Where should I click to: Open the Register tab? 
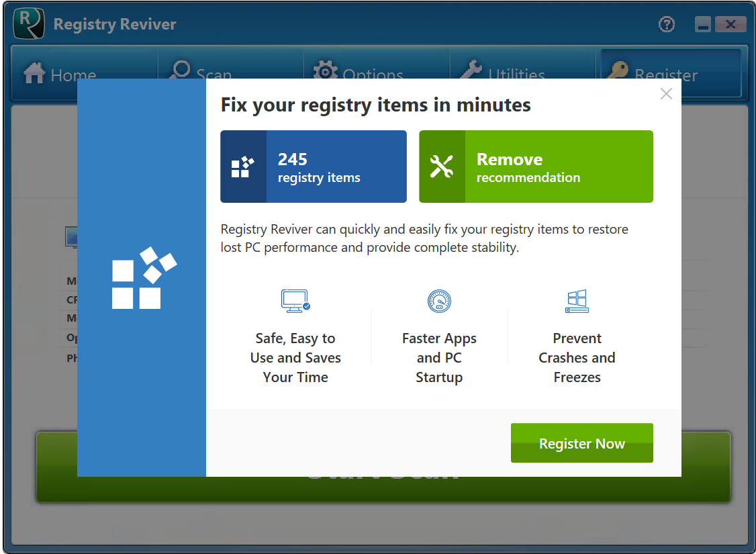click(671, 73)
